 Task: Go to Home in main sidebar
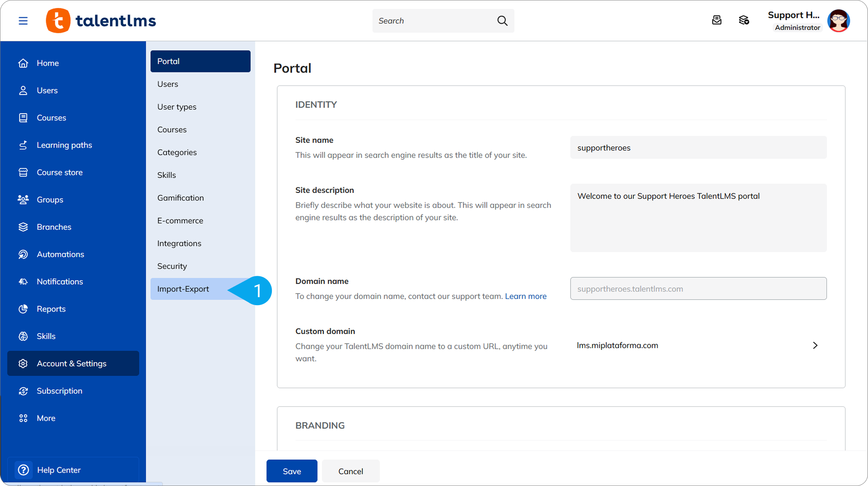pyautogui.click(x=73, y=63)
